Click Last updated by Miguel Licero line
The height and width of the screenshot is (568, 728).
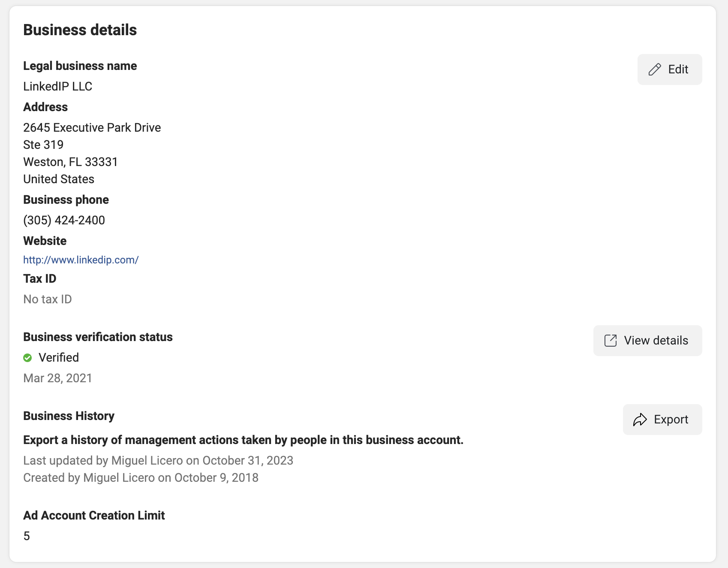pos(158,461)
